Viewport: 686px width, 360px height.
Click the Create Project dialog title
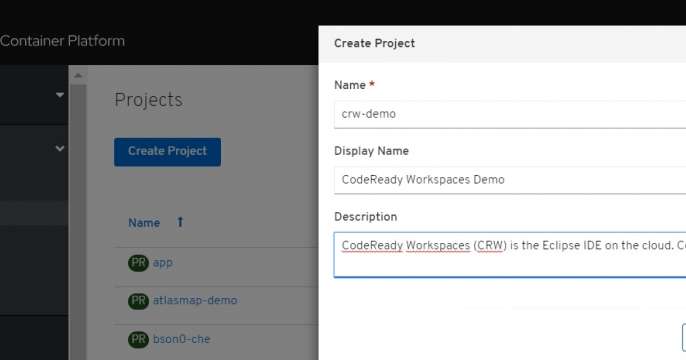pyautogui.click(x=374, y=43)
